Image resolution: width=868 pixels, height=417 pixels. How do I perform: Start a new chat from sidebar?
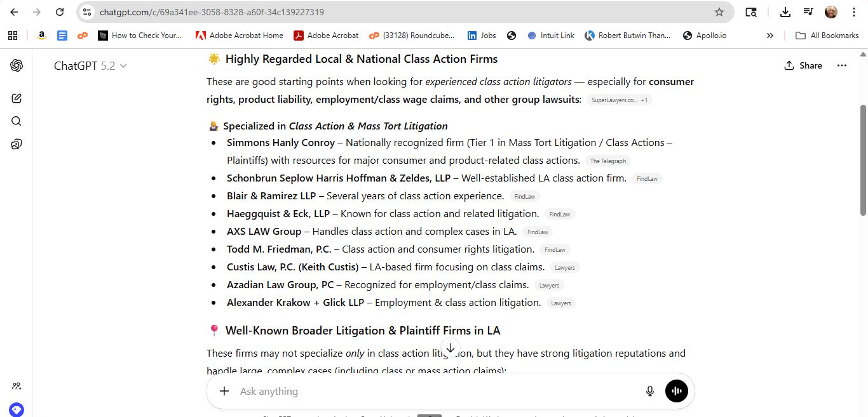tap(17, 98)
